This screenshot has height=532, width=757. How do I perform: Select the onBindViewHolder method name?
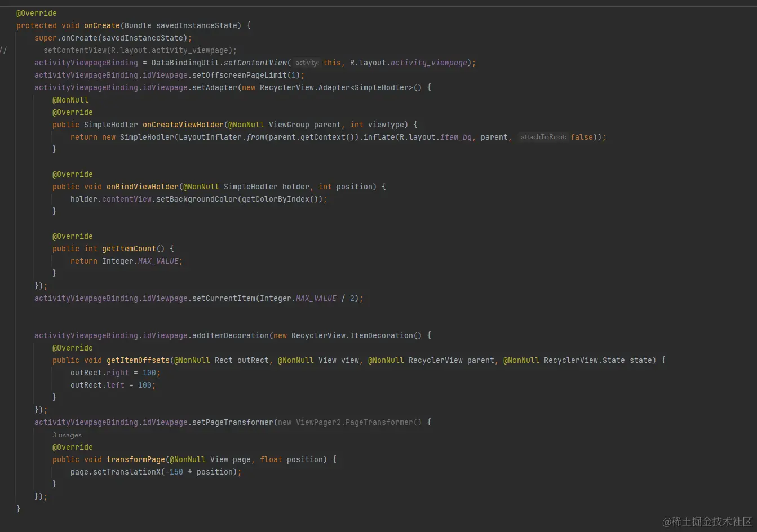click(143, 187)
